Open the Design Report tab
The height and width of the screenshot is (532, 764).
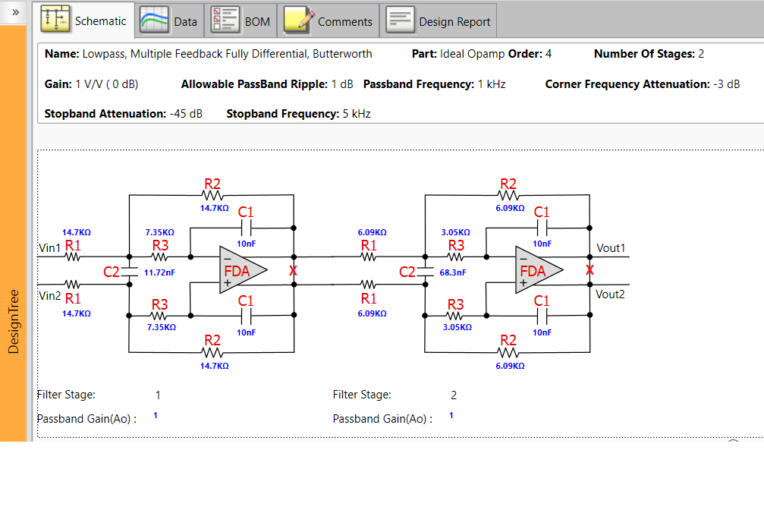point(439,20)
